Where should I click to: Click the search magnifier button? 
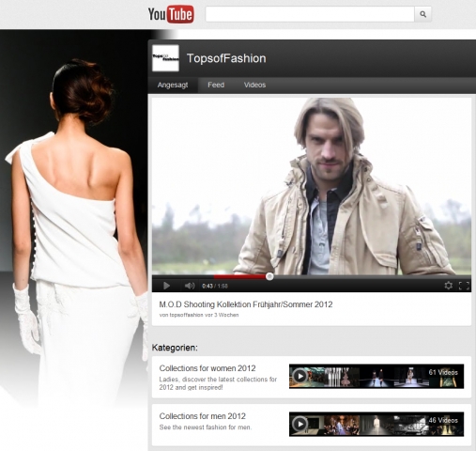coord(422,14)
